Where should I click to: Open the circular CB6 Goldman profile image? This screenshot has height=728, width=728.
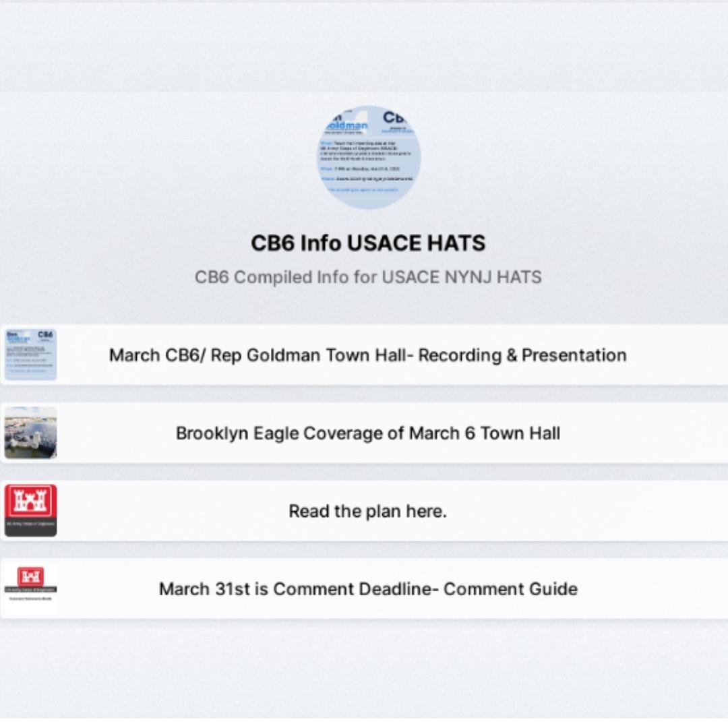coord(369,157)
